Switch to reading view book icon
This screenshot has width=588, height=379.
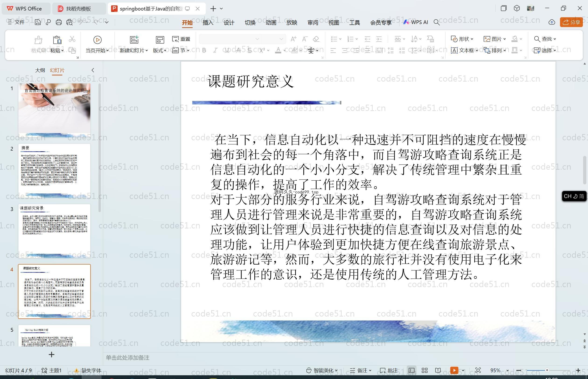point(438,370)
